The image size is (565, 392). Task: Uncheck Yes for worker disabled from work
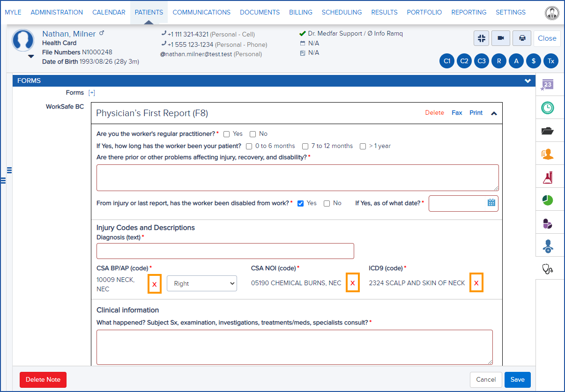[x=300, y=203]
